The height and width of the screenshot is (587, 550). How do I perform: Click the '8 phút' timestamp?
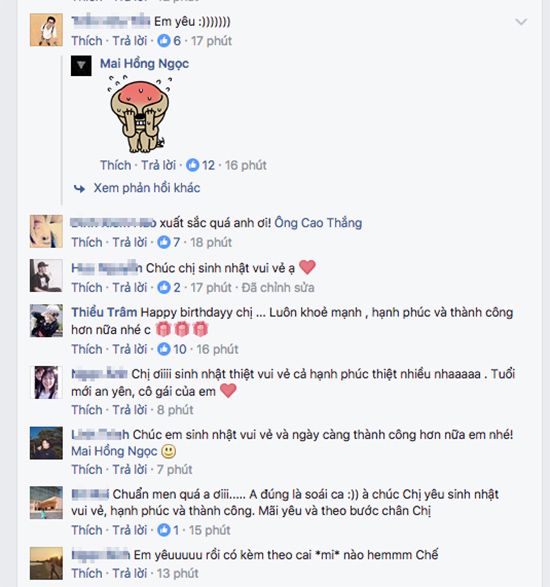175,410
